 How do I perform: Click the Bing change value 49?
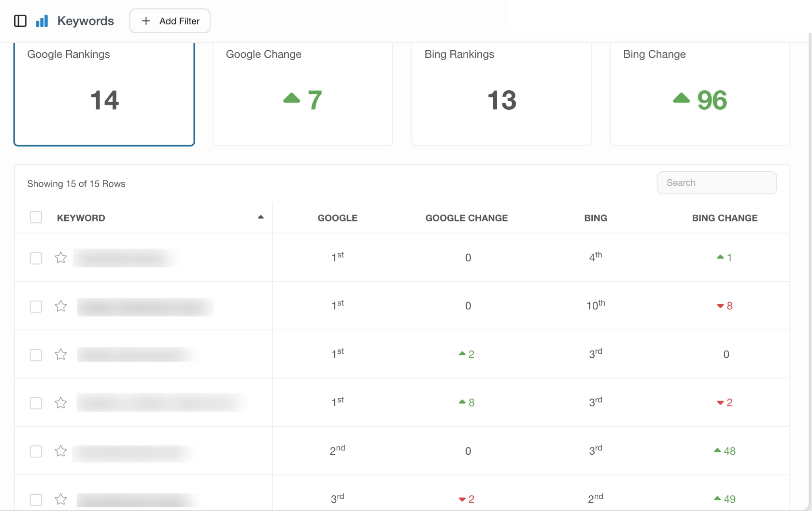coord(729,500)
